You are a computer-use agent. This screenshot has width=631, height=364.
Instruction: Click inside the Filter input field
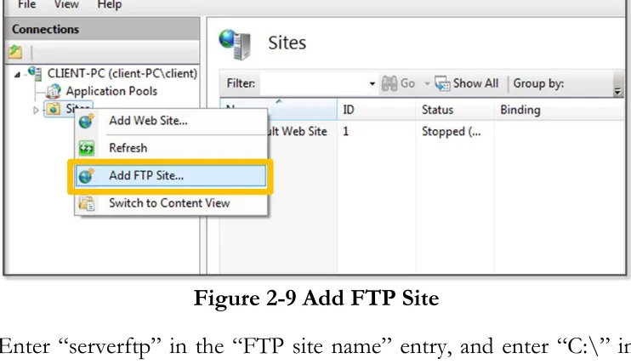coord(314,83)
